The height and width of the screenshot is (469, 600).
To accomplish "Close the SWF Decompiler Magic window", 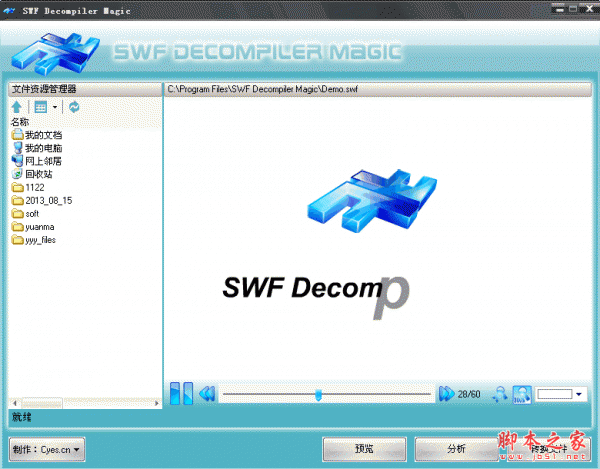I will (589, 9).
